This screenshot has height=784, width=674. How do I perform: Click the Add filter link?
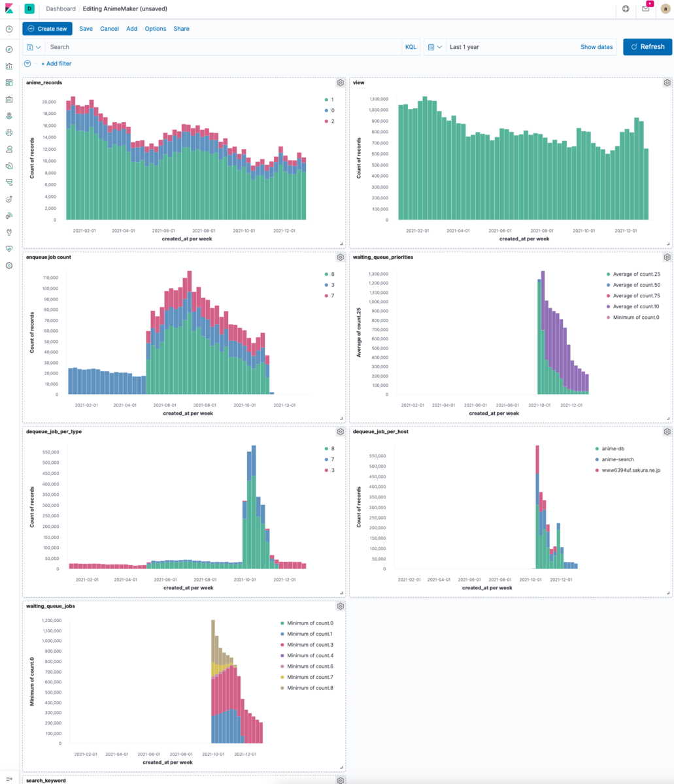point(56,63)
